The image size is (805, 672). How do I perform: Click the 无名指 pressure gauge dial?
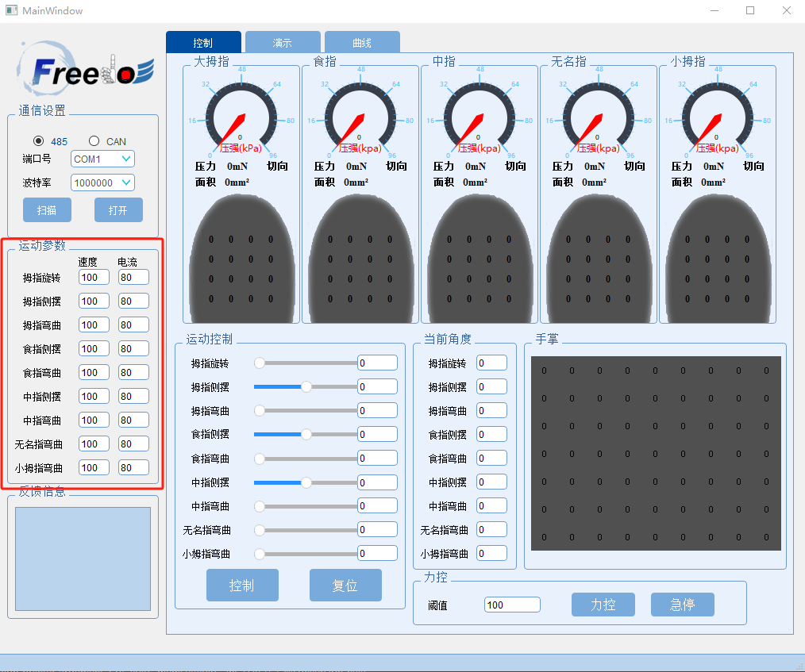click(598, 115)
